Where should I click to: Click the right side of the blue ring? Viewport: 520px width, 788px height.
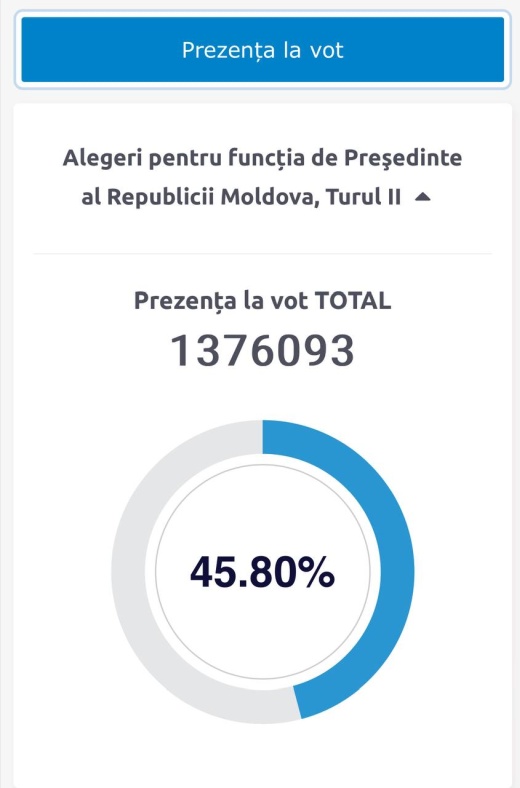(397, 572)
